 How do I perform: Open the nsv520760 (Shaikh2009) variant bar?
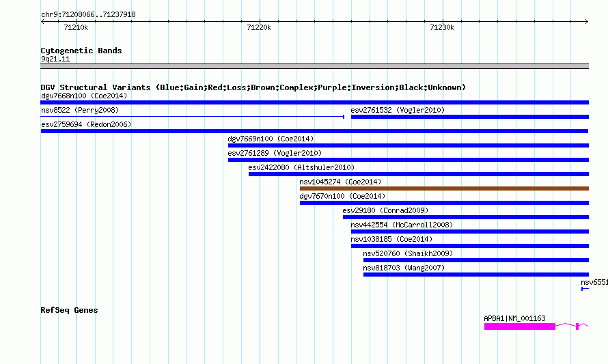coord(476,260)
